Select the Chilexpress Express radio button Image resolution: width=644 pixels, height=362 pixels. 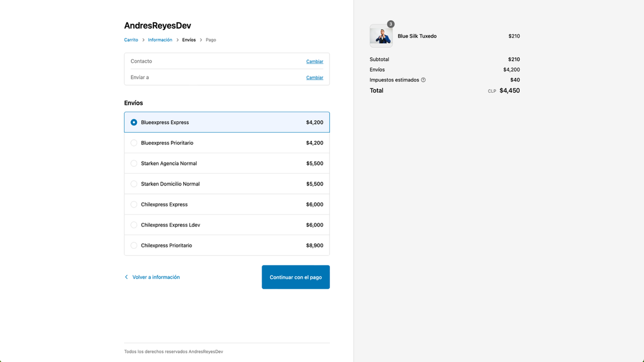tap(134, 205)
